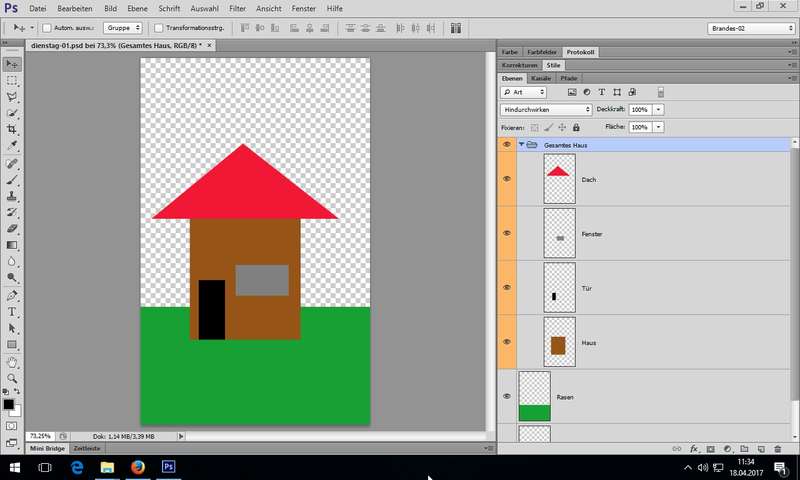
Task: Enable the Autom. ausw. checkbox
Action: point(47,28)
